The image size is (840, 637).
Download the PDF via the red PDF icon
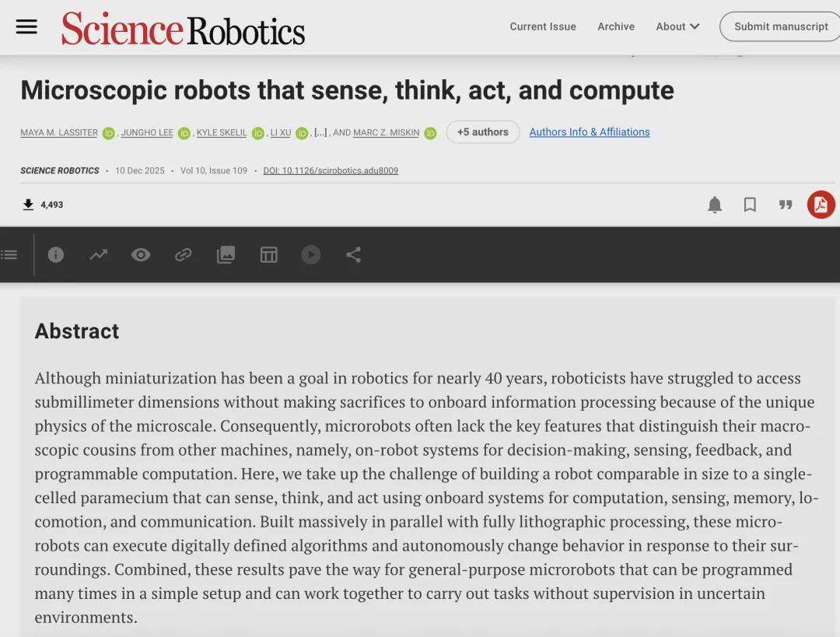821,205
